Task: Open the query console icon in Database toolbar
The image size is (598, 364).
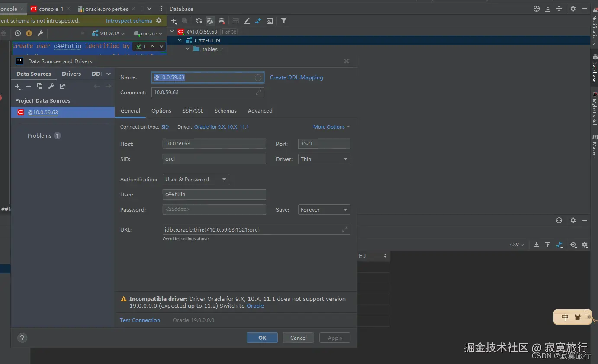Action: coord(270,21)
